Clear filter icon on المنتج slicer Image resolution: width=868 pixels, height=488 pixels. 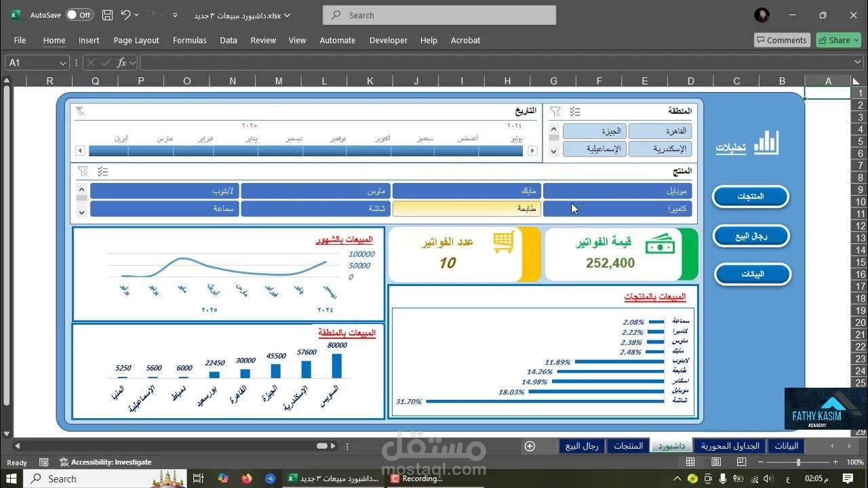click(83, 171)
